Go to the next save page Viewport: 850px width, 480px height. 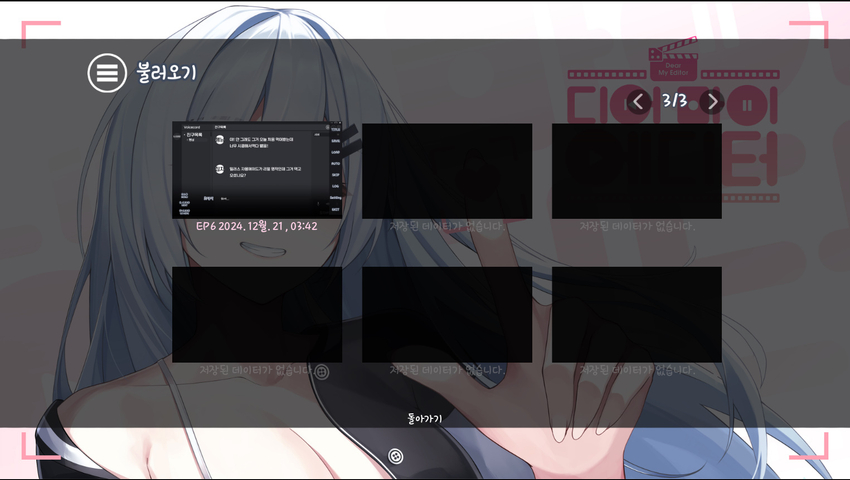[x=712, y=101]
